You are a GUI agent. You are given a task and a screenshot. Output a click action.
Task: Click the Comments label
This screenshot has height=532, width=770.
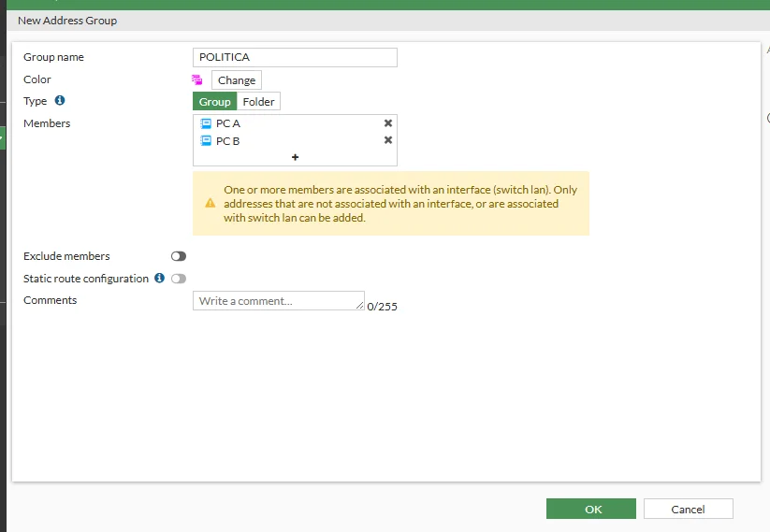[x=51, y=300]
